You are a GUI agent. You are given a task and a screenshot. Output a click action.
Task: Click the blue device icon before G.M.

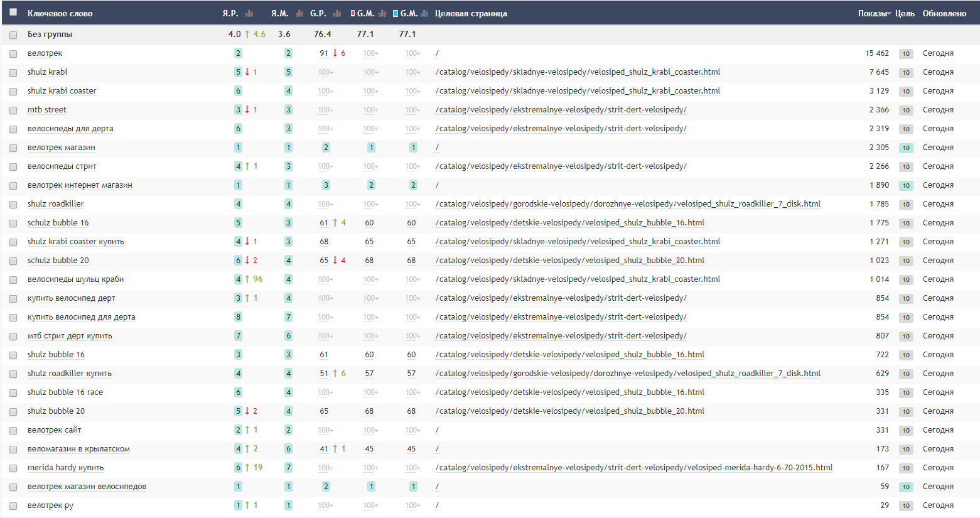(396, 13)
